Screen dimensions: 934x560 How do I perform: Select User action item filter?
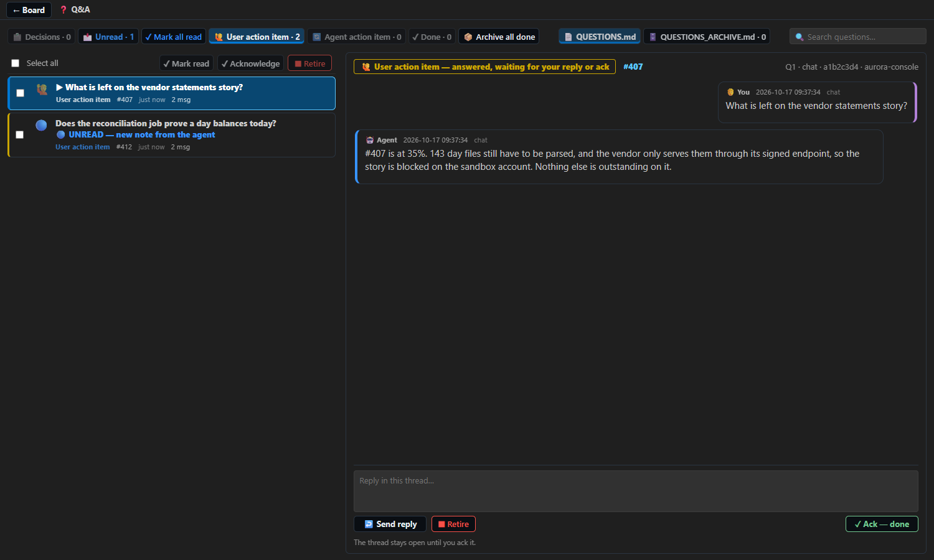pos(257,37)
